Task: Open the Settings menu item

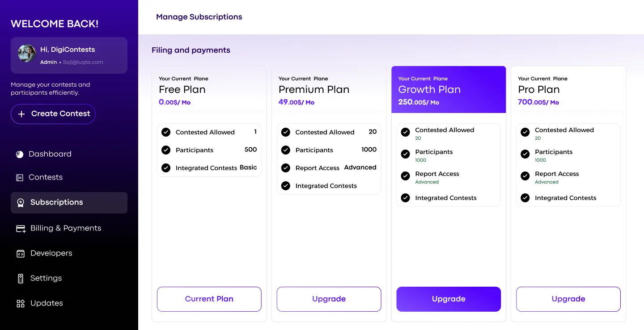Action: coord(46,278)
